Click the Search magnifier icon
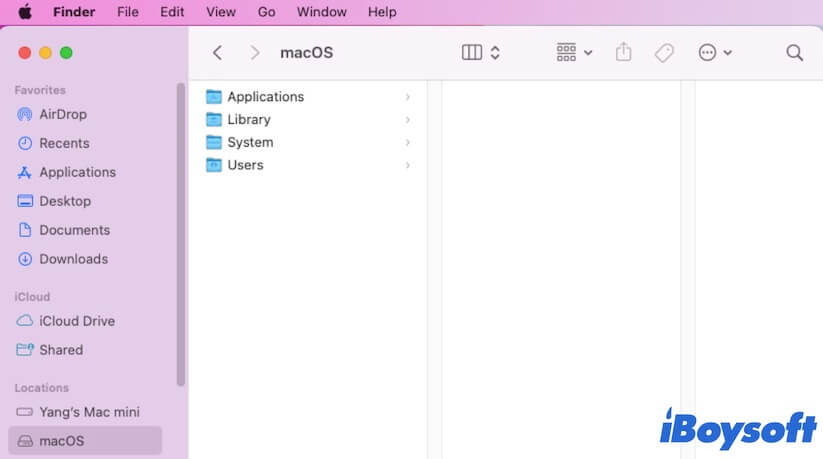The width and height of the screenshot is (823, 459). (795, 53)
